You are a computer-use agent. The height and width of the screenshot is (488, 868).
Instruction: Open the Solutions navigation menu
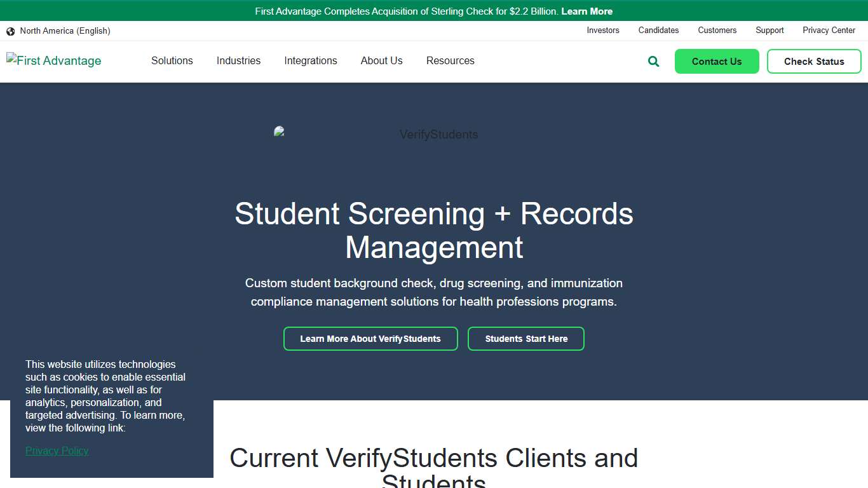[172, 60]
